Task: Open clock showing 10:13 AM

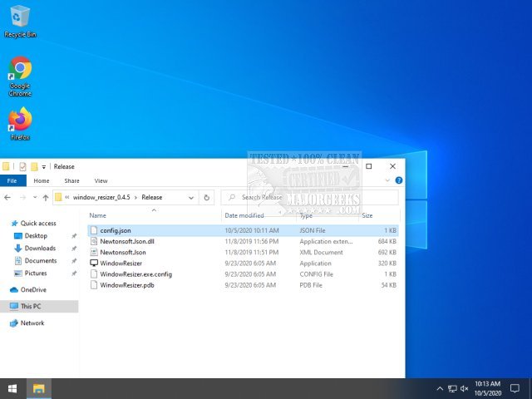Action: 488,388
